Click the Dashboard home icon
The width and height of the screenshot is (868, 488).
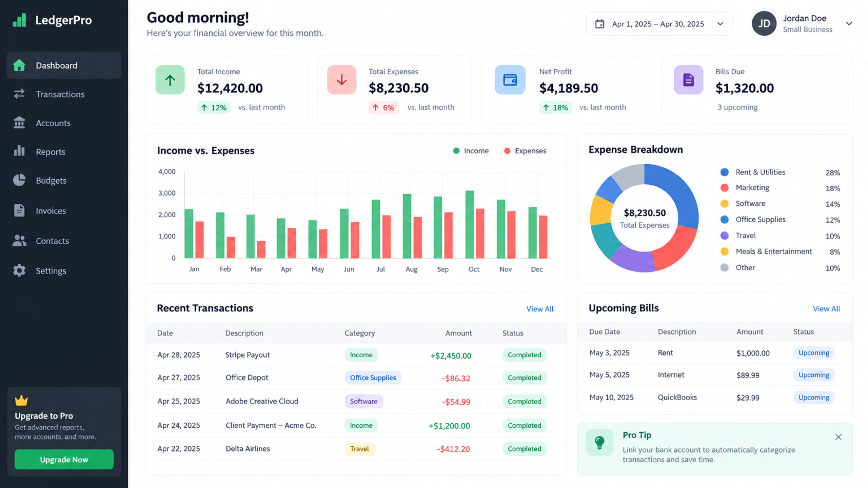(x=19, y=65)
